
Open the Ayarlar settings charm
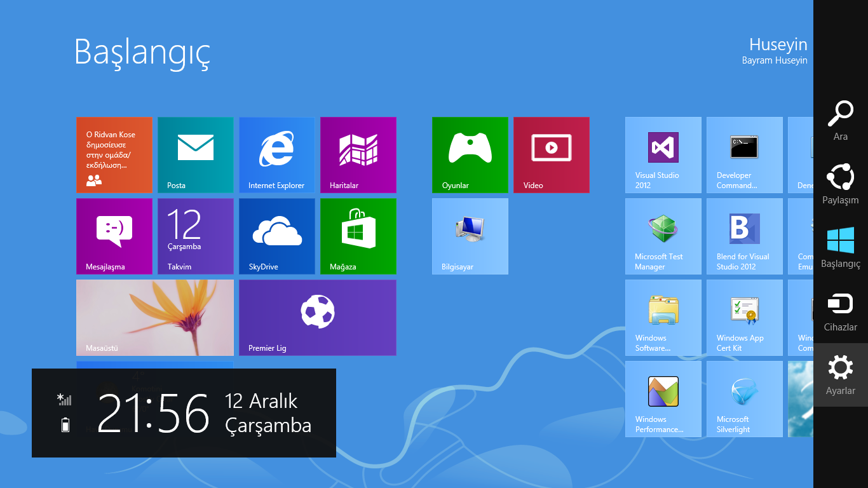[840, 375]
